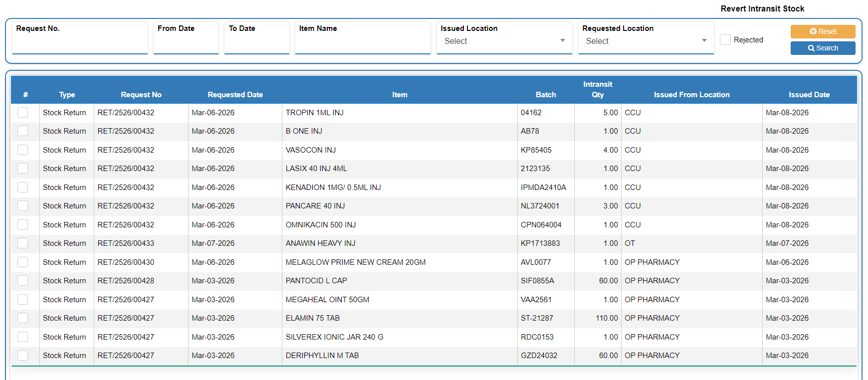Click the Search button with magnifier icon
The width and height of the screenshot is (868, 380).
(x=823, y=48)
